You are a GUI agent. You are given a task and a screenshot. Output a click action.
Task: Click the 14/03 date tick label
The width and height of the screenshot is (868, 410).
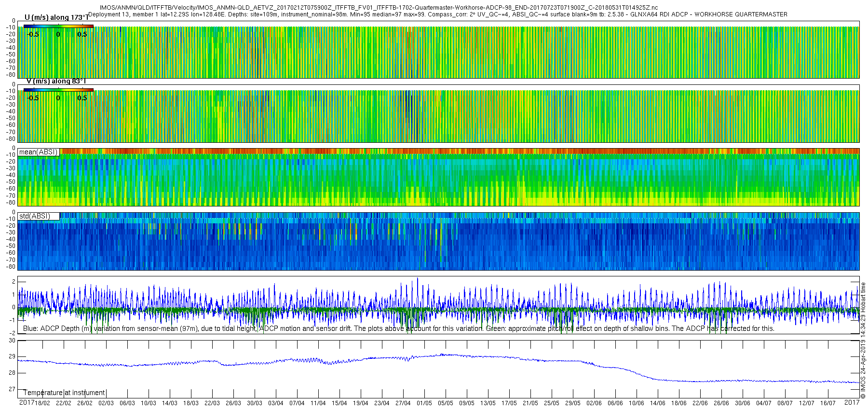coord(170,403)
